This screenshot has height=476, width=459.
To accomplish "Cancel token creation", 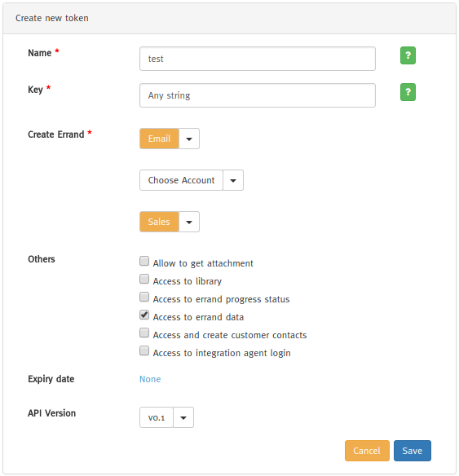I will click(367, 451).
